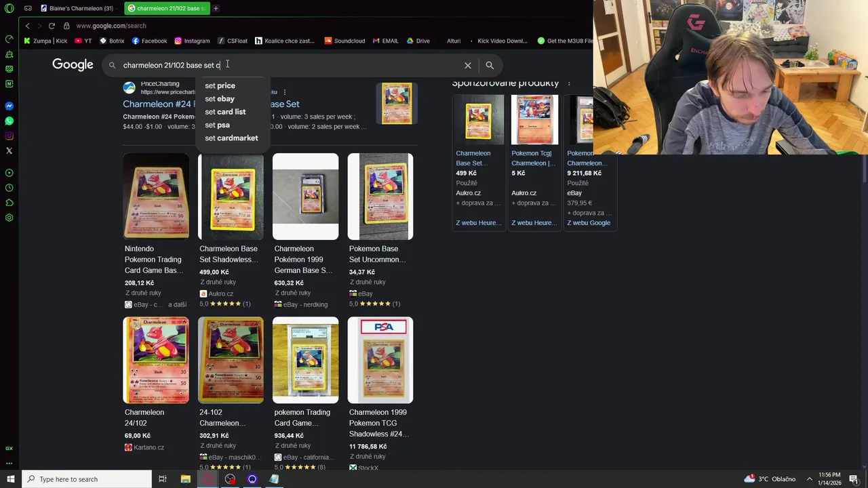The width and height of the screenshot is (868, 488).
Task: Open the Opera GX taskbar icon
Action: 208,479
